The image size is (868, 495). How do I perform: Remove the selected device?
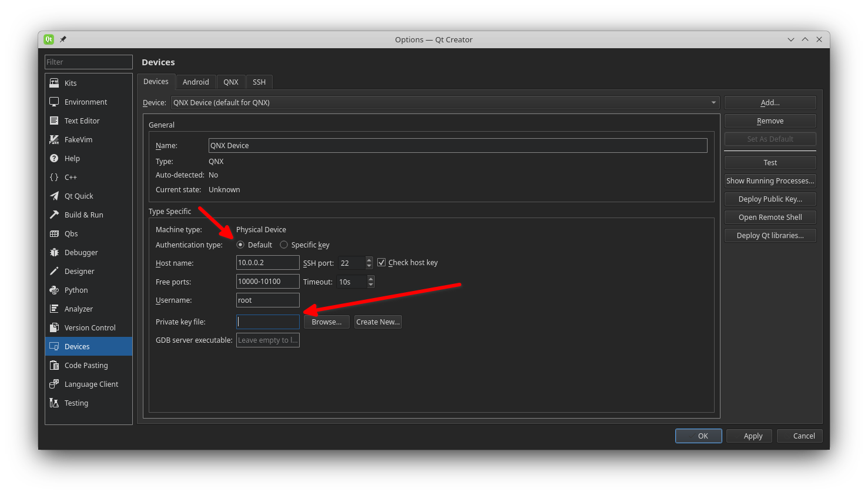(x=770, y=121)
